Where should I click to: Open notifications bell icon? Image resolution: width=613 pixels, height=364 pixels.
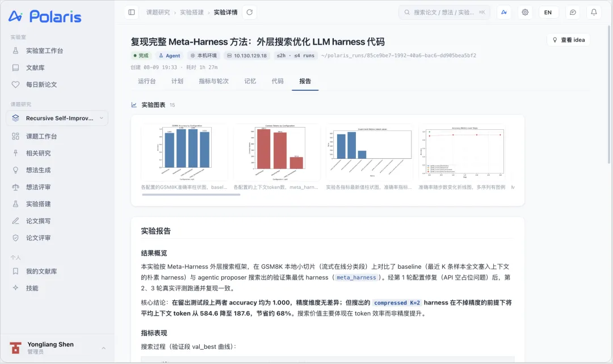tap(594, 12)
